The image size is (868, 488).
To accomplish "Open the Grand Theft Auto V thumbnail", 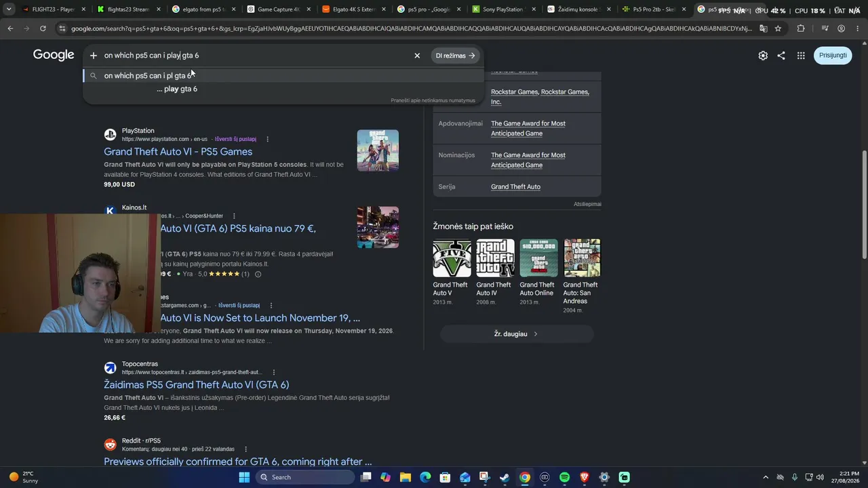I will coord(452,258).
